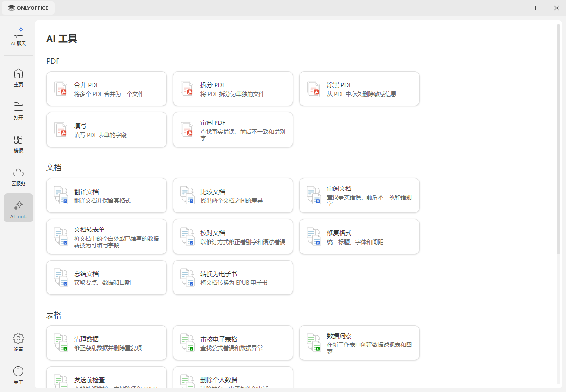Click the 转换为电子书 EPUB icon

187,278
